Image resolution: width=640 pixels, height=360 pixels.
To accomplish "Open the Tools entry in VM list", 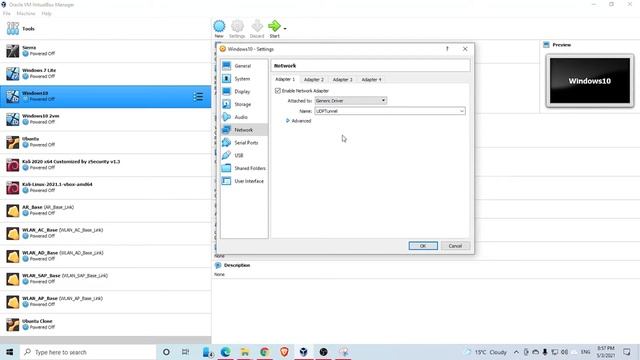I will (105, 29).
